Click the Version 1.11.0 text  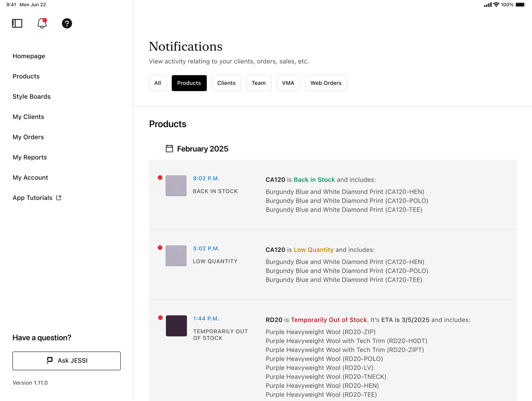tap(30, 383)
